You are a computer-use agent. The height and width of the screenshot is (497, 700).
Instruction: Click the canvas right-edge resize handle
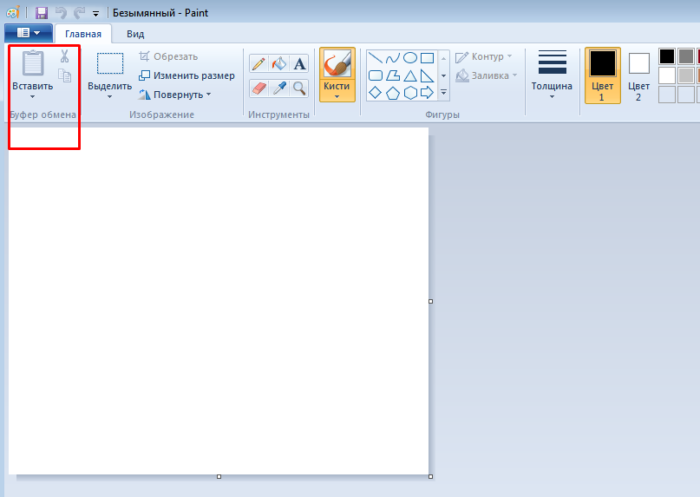(430, 301)
